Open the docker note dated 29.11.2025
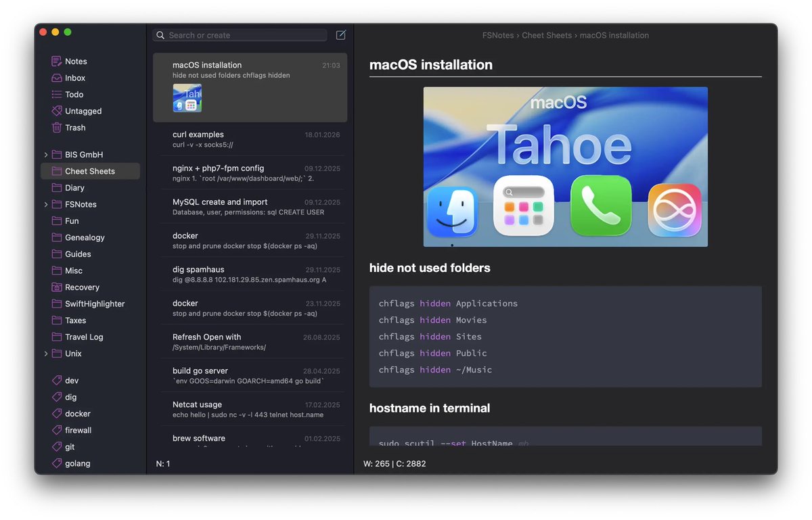The height and width of the screenshot is (520, 812). pyautogui.click(x=250, y=241)
